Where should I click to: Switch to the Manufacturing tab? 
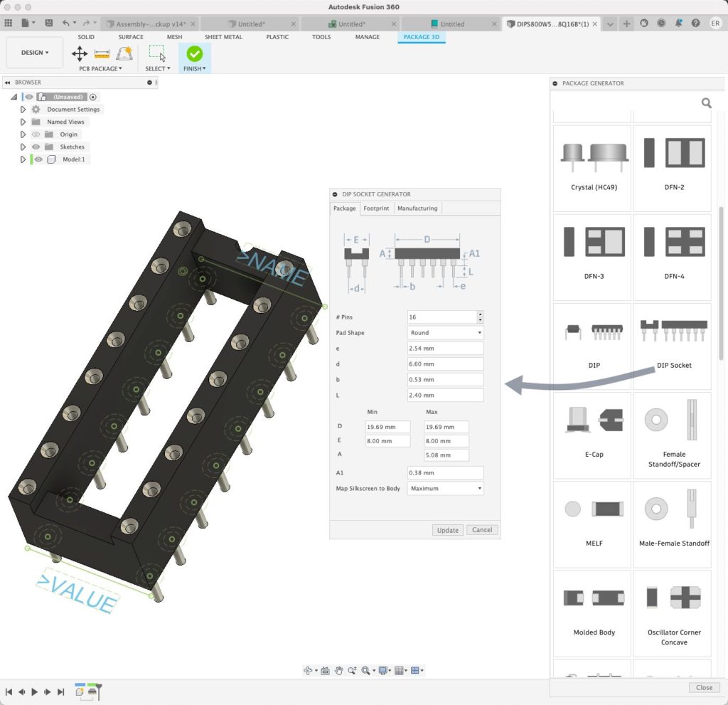(x=417, y=208)
